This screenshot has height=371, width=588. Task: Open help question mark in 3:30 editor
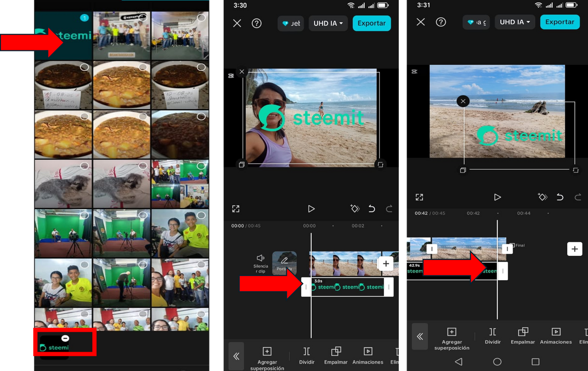(257, 23)
